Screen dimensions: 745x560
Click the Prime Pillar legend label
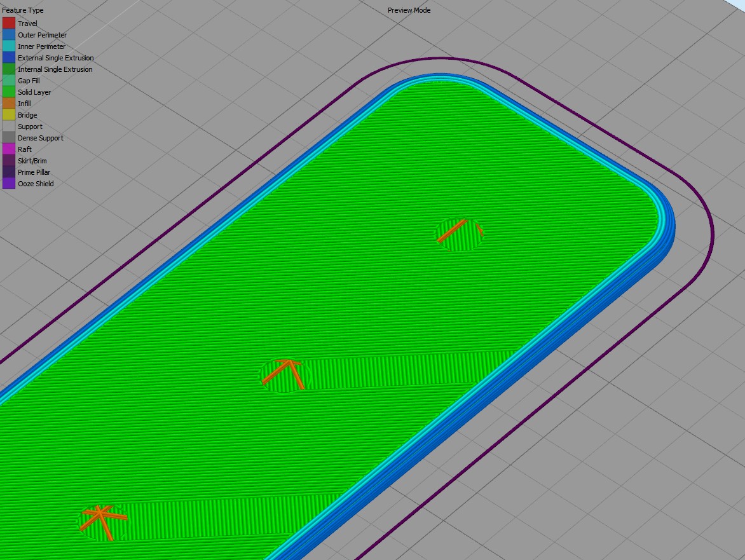coord(34,172)
